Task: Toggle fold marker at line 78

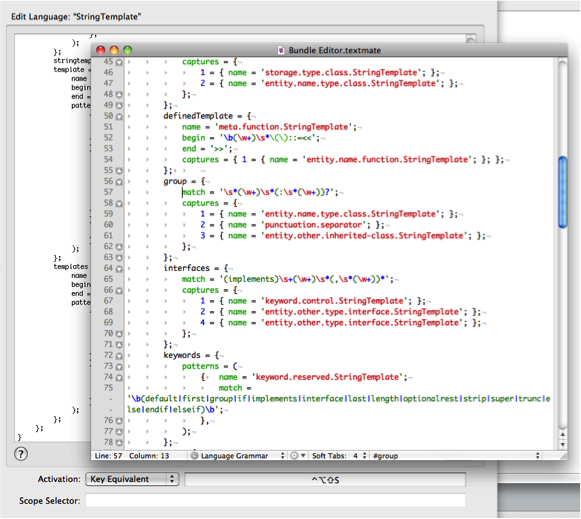Action: [x=119, y=443]
